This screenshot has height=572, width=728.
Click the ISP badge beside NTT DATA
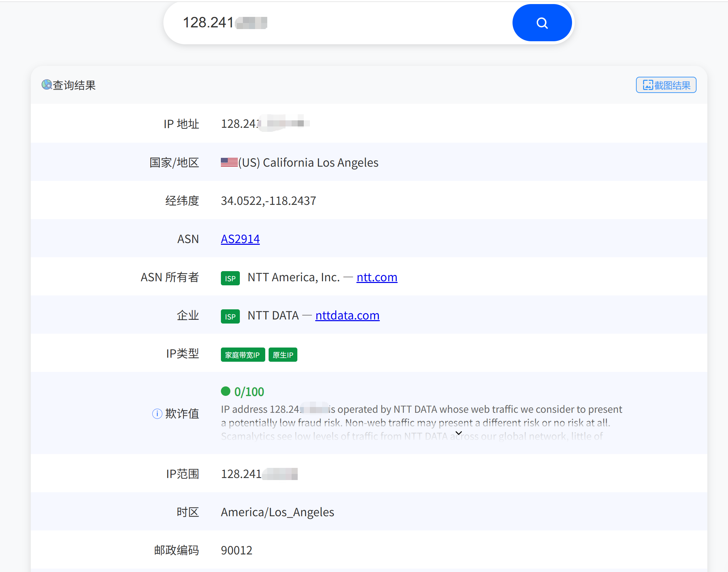click(230, 316)
